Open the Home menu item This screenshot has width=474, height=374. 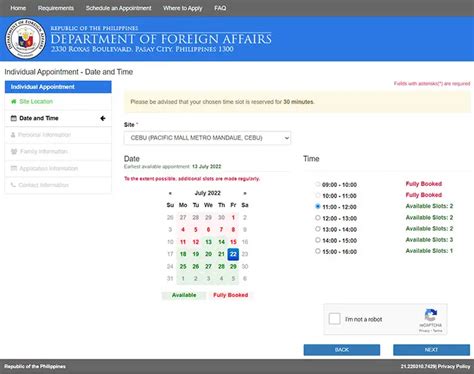[18, 8]
